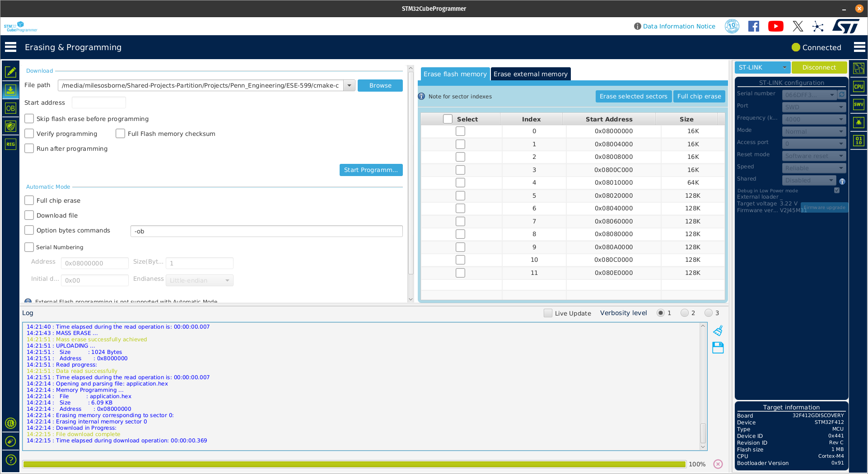Open the ST YouTube channel icon
Image resolution: width=868 pixels, height=474 pixels.
point(775,27)
